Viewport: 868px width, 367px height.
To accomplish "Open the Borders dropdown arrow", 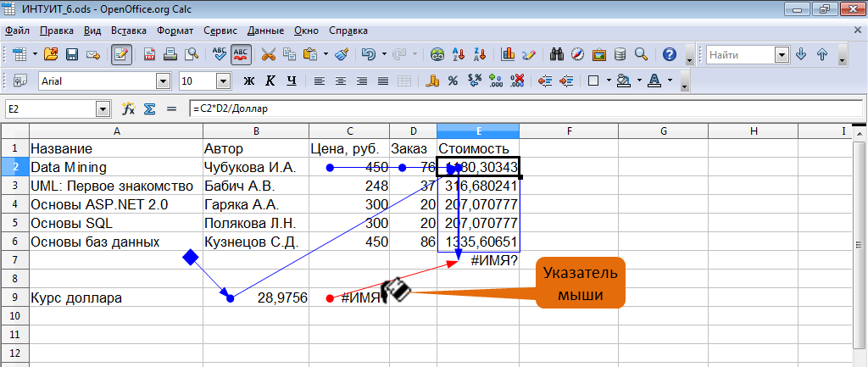I will [x=609, y=81].
